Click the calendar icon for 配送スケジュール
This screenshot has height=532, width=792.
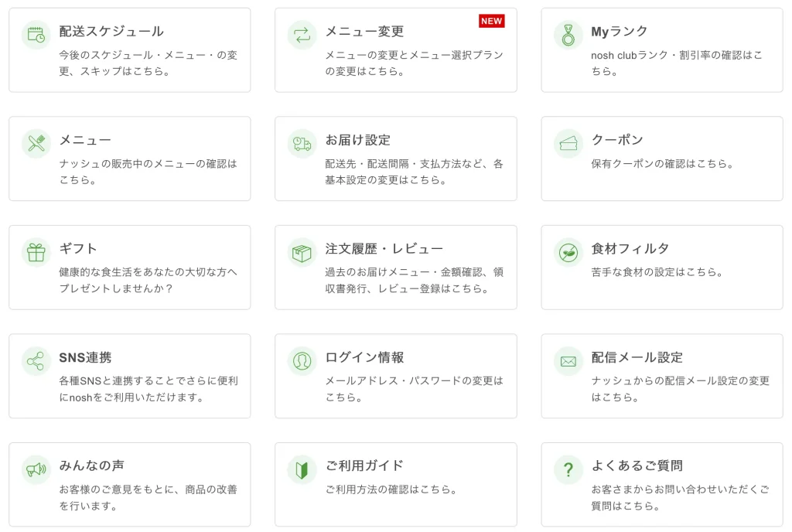[36, 35]
